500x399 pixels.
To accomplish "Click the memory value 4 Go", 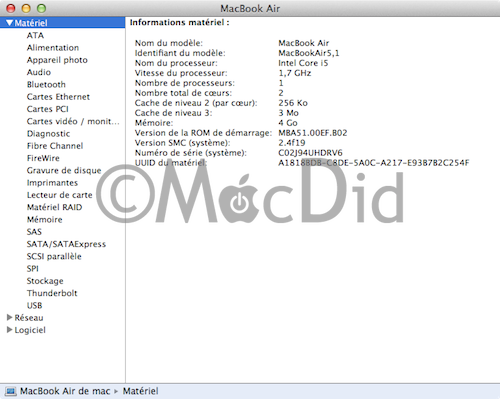I will point(288,123).
